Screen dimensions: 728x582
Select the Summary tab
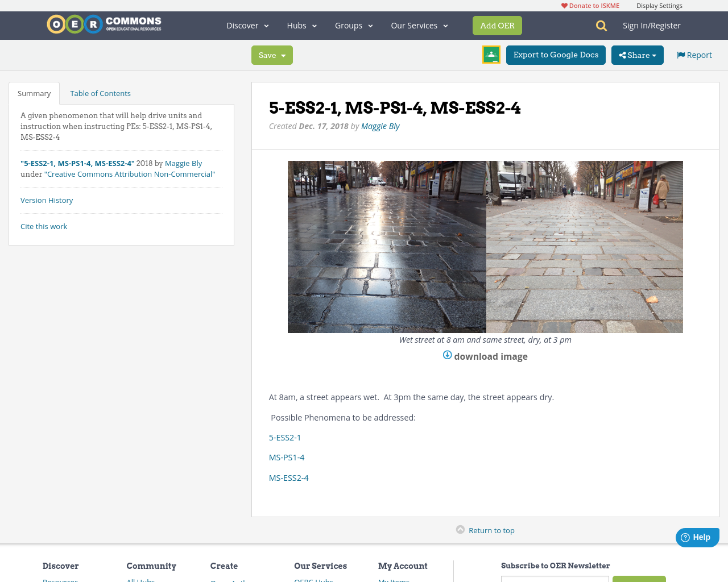[34, 93]
